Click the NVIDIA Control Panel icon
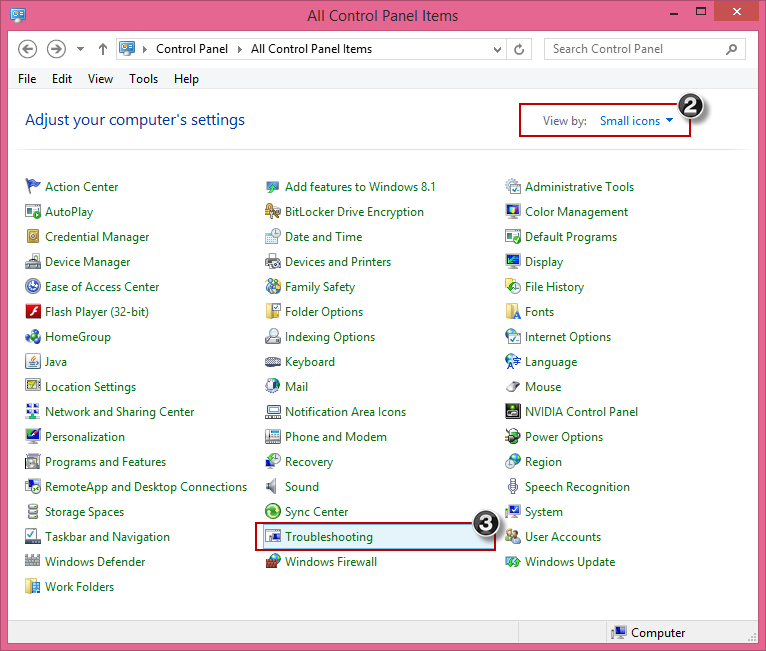The image size is (766, 651). [x=512, y=411]
